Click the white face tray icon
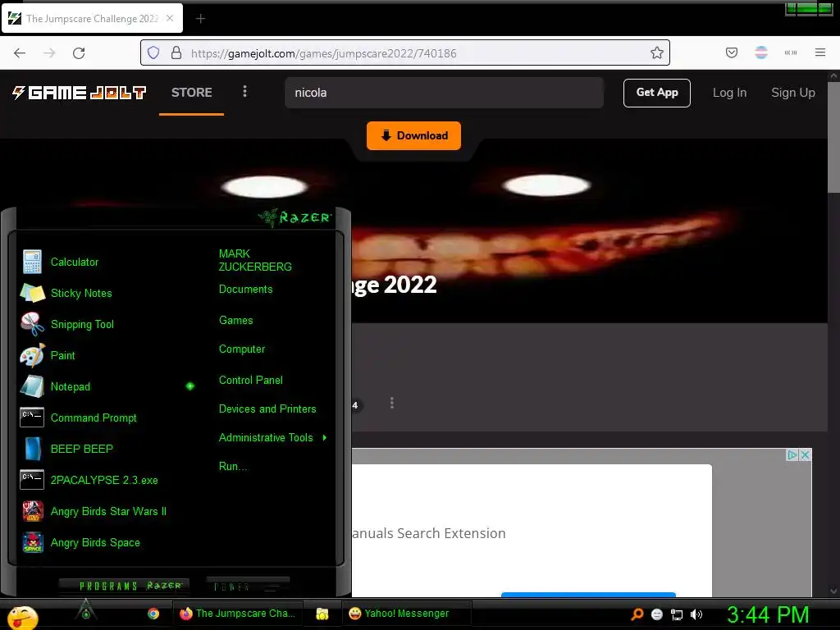Image resolution: width=840 pixels, height=630 pixels. [657, 614]
